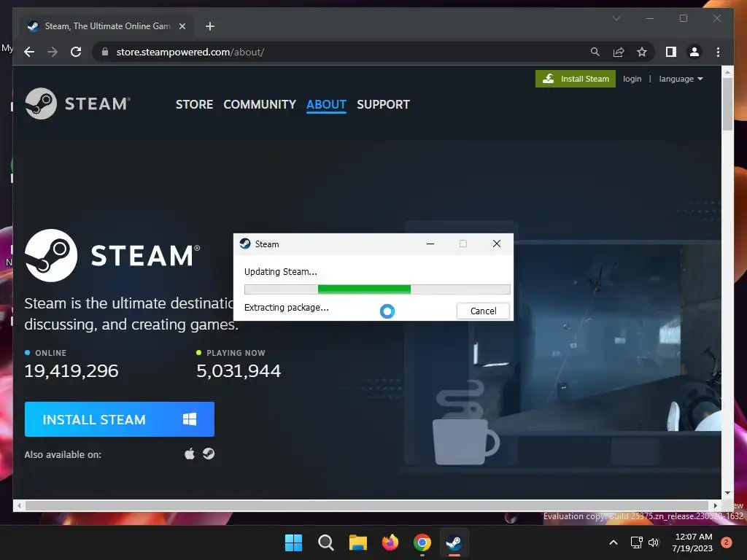The image size is (747, 560).
Task: Open taskbar Search
Action: tap(326, 542)
